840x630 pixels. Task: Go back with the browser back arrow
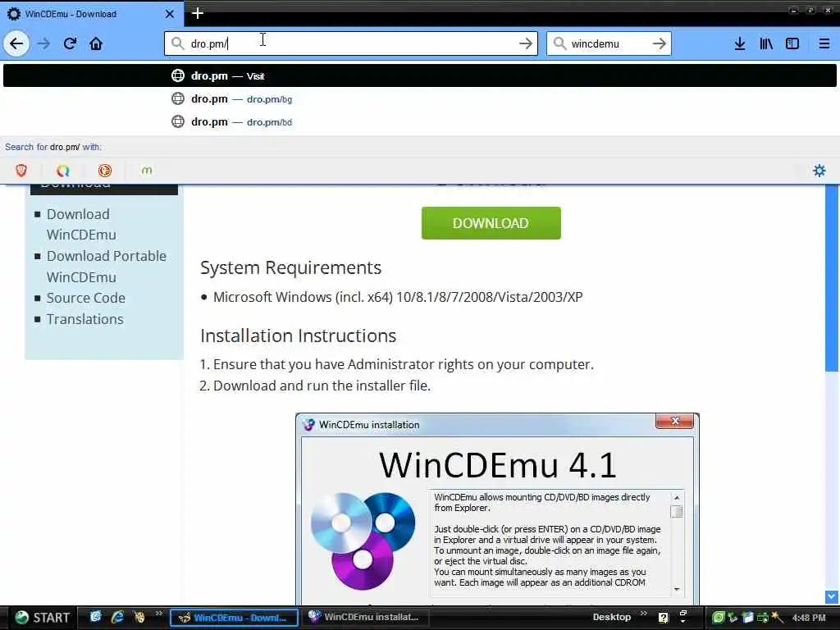[x=16, y=43]
